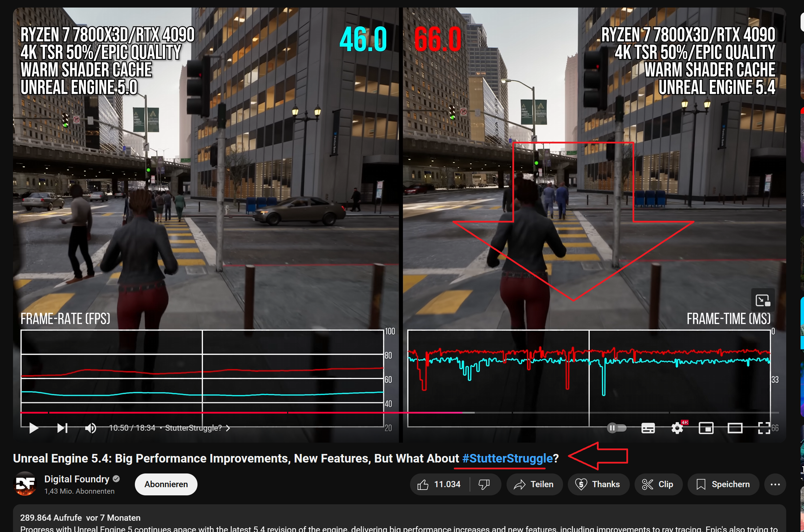Skip to the next video
Image resolution: width=804 pixels, height=532 pixels.
(62, 428)
